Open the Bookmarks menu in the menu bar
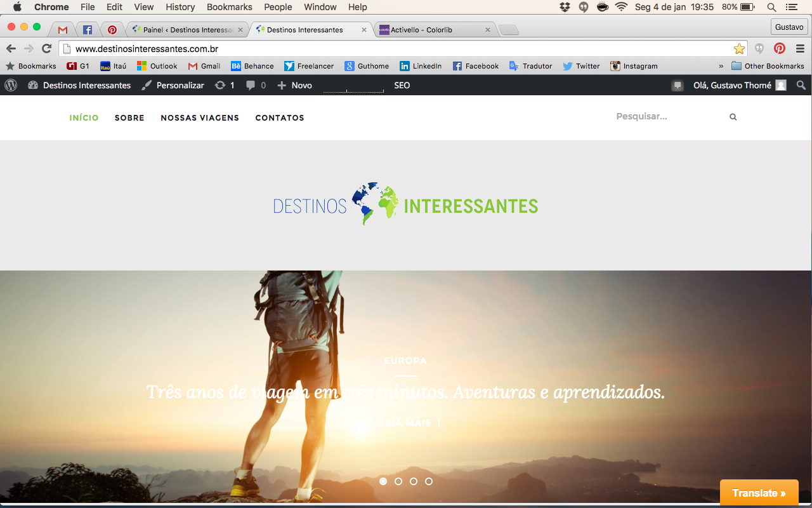The image size is (812, 508). 230,7
